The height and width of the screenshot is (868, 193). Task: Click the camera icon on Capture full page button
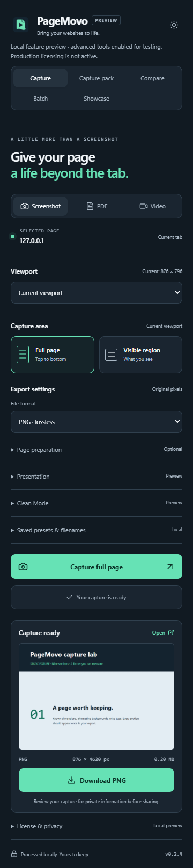23,567
